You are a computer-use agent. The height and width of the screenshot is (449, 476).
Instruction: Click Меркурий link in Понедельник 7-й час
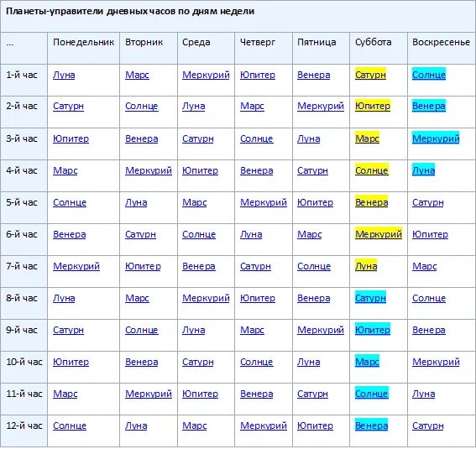coord(76,266)
